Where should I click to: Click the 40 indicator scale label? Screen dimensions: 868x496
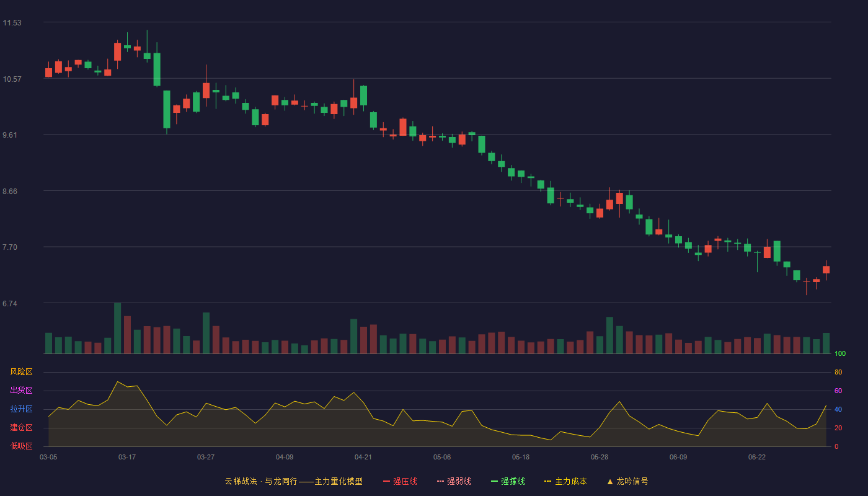(838, 410)
